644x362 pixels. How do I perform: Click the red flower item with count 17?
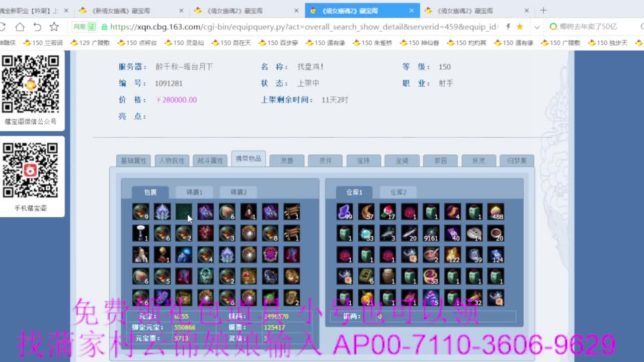tap(388, 212)
